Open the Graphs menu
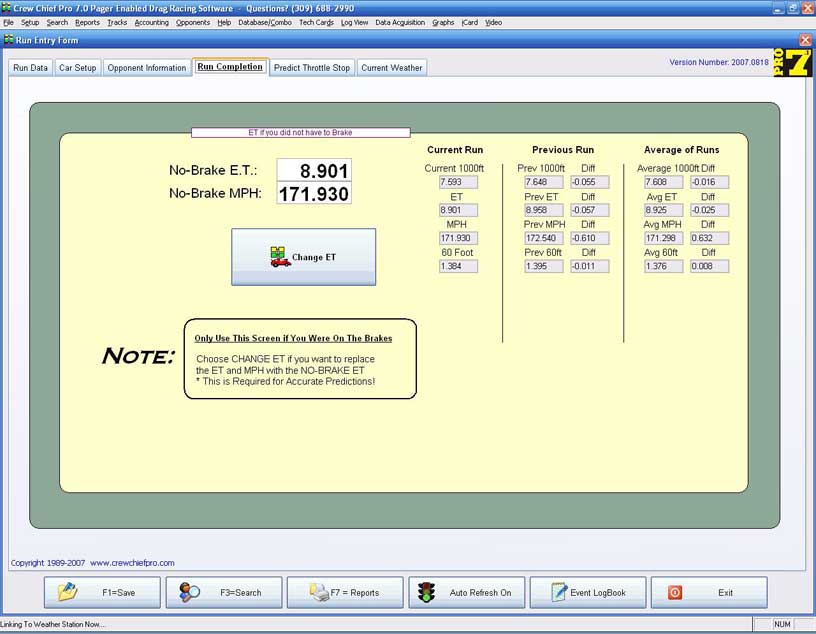816x634 pixels. [443, 22]
